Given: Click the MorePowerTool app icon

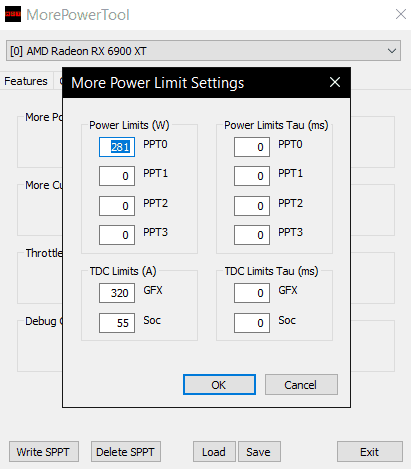Looking at the screenshot, I should point(13,14).
